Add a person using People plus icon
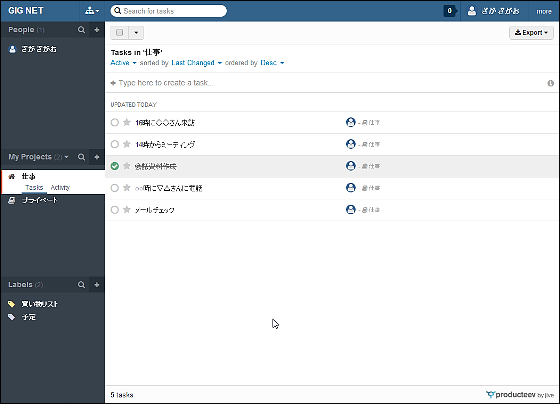Screen dimensions: 560x404 coord(97,30)
